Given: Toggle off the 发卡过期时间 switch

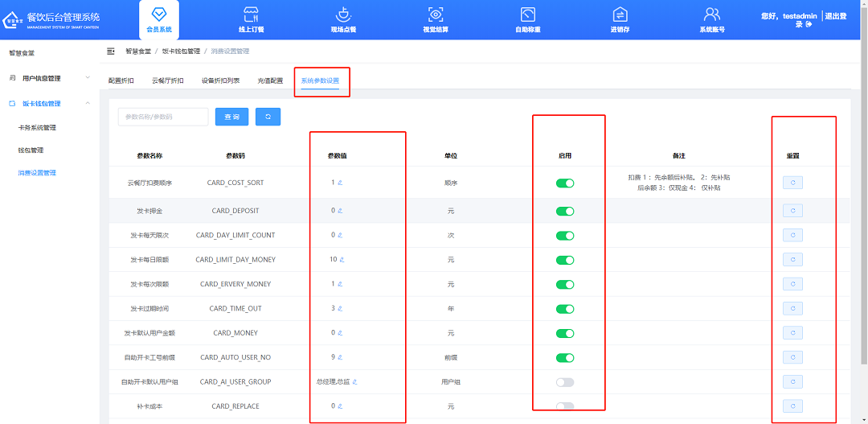Looking at the screenshot, I should pyautogui.click(x=565, y=309).
